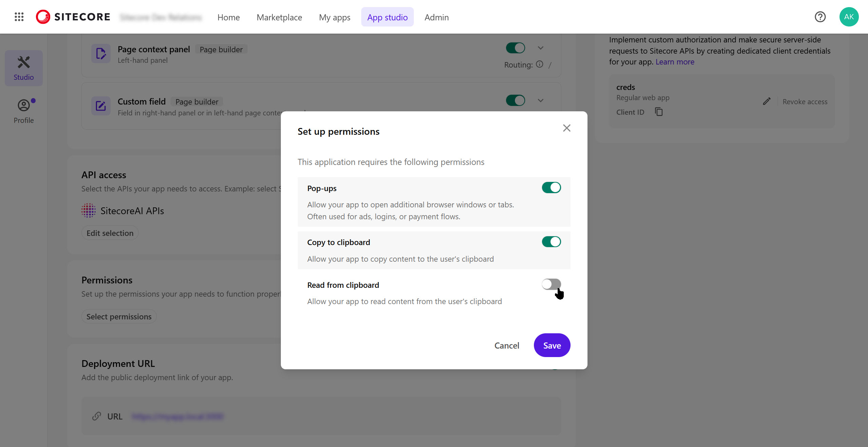The height and width of the screenshot is (447, 868).
Task: Copy the Client ID using the copy icon
Action: (658, 112)
